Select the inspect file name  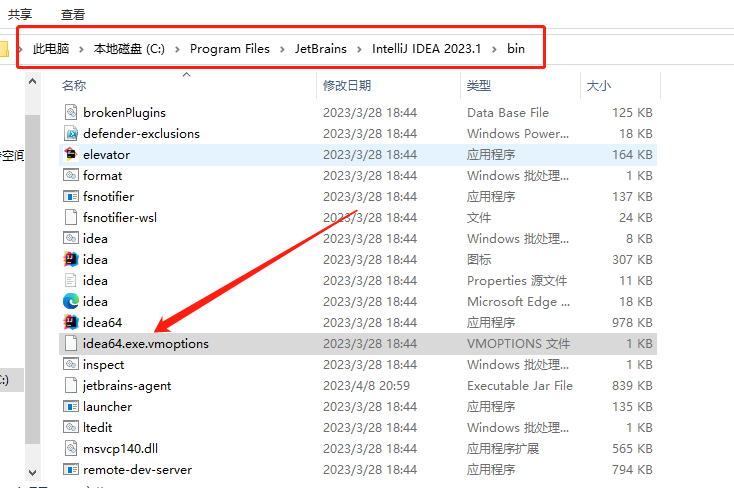103,364
